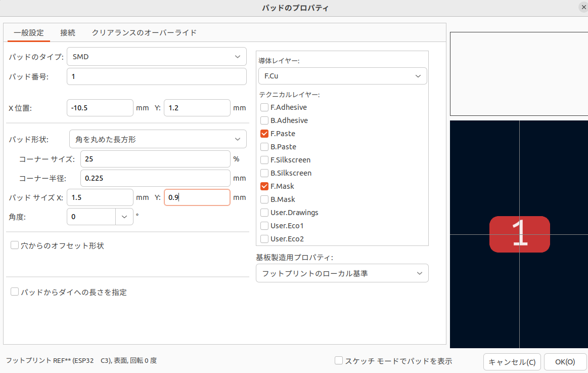Click the コーナー サイズ percent field
The image size is (588, 373).
155,159
